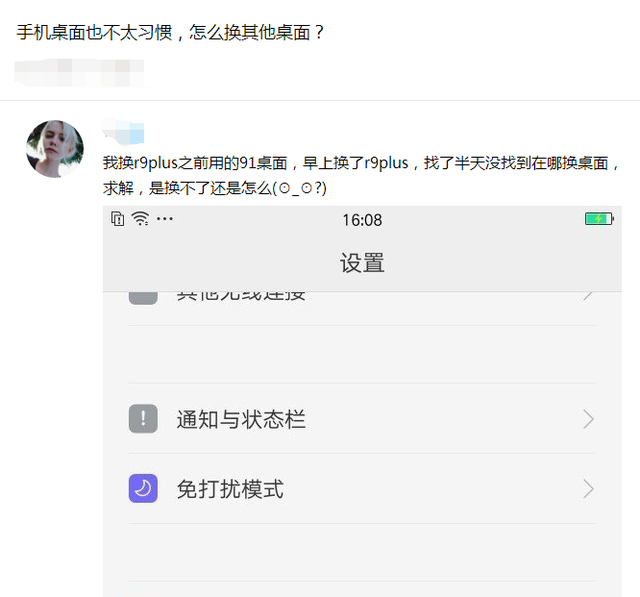Image resolution: width=640 pixels, height=597 pixels.
Task: Click the three-dots icon beside Wi-Fi
Action: coord(165,219)
